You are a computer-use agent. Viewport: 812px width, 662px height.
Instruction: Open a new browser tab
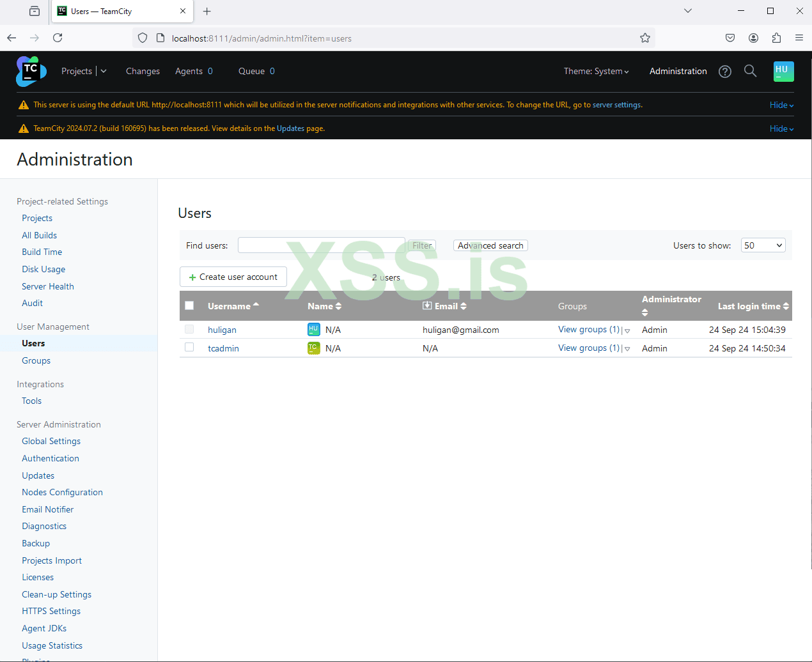tap(207, 12)
